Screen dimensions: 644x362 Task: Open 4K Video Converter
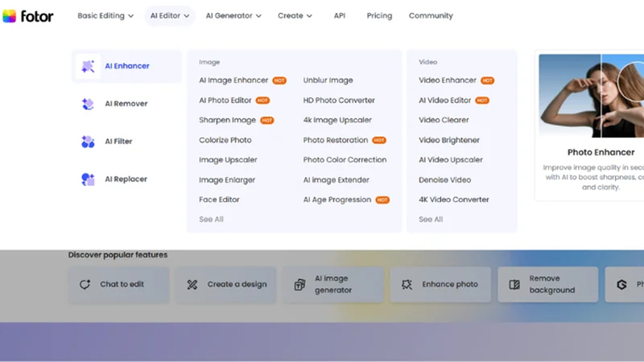454,200
